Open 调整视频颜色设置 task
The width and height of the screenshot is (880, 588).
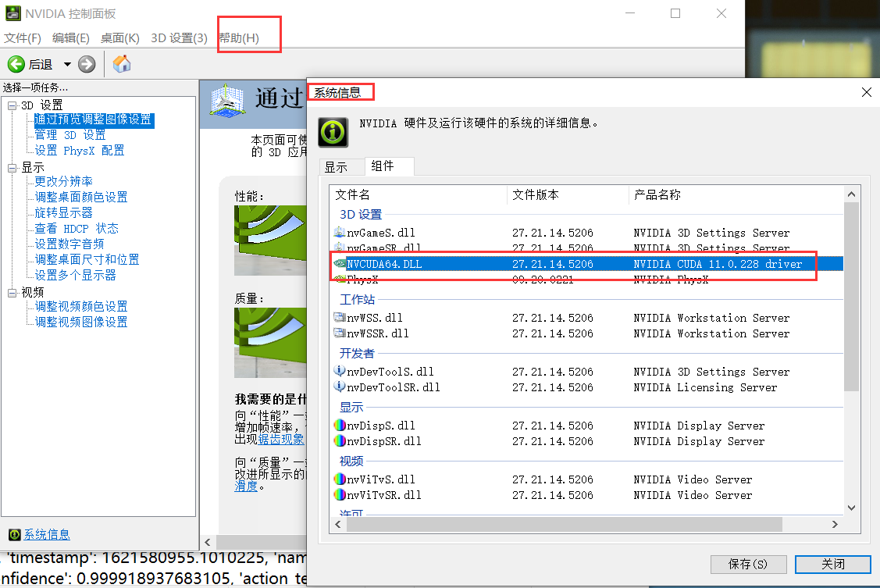click(x=81, y=307)
